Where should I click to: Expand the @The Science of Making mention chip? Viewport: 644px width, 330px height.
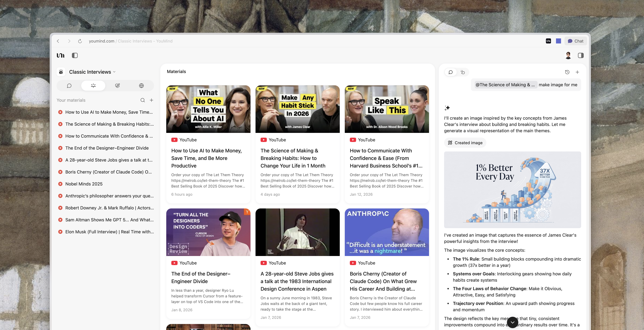506,85
